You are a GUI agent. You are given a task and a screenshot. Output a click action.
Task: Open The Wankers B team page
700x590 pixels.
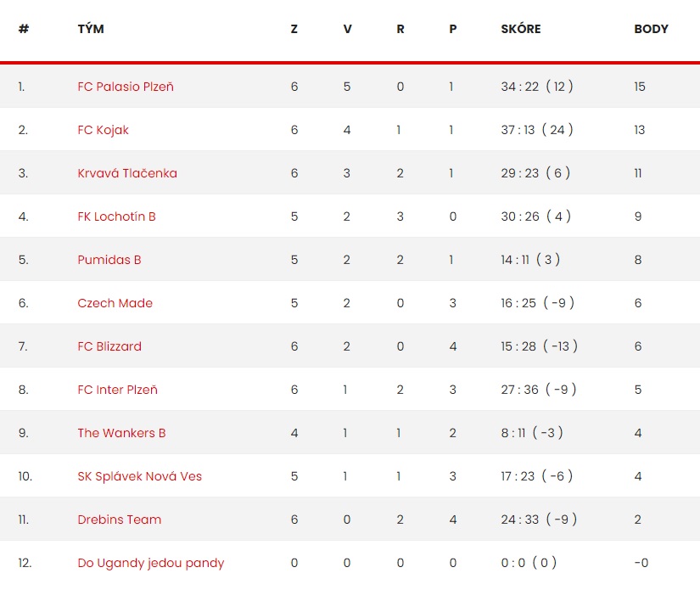121,433
